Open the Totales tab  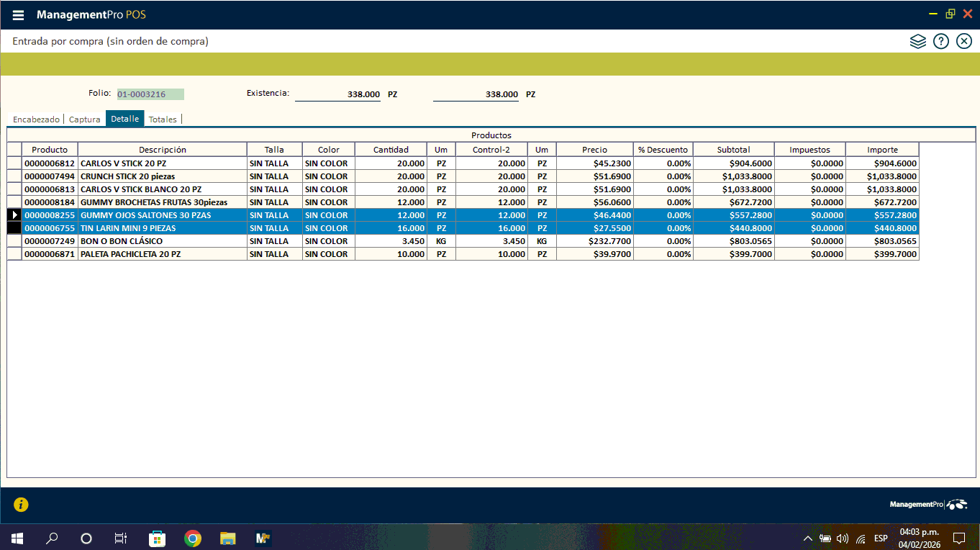click(163, 120)
